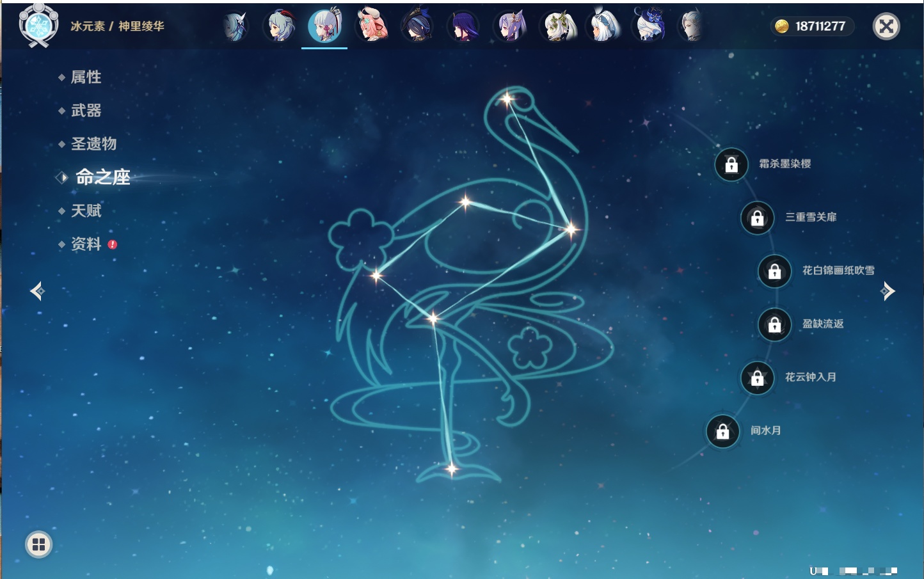Viewport: 924px width, 579px height.
Task: Click the Cryo element emblem icon
Action: coord(38,26)
